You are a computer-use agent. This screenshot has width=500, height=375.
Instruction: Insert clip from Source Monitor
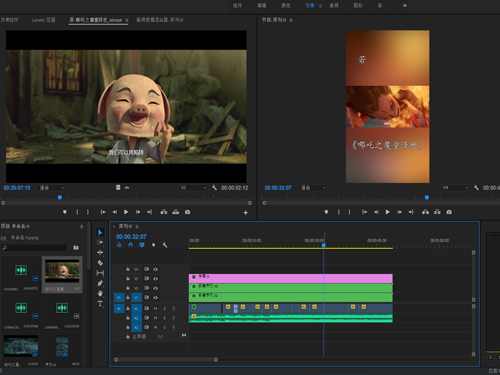click(164, 212)
